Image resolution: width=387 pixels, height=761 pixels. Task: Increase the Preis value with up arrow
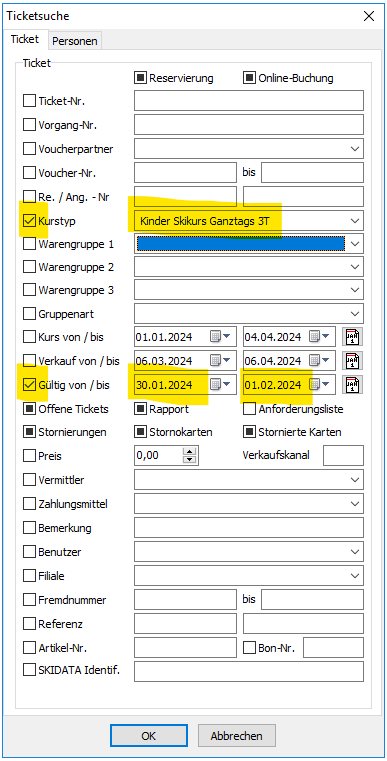click(x=191, y=451)
